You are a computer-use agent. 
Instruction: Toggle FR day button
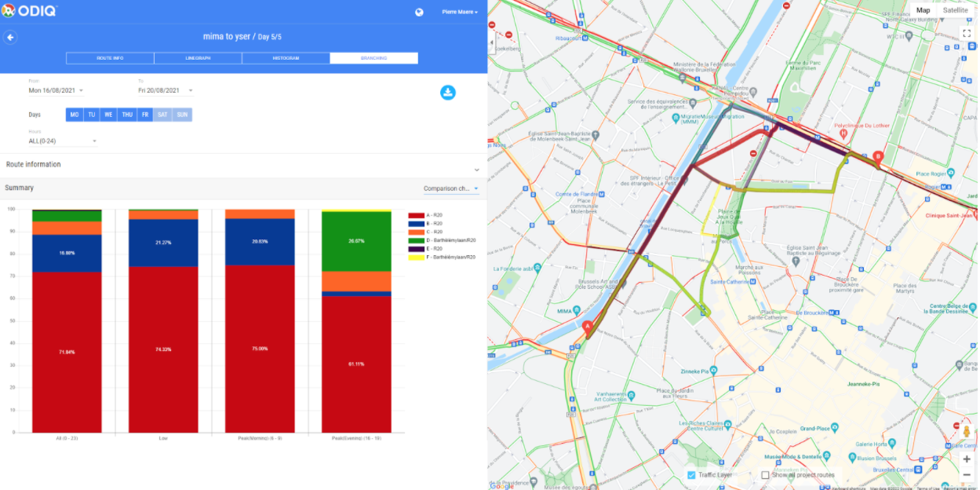point(145,115)
